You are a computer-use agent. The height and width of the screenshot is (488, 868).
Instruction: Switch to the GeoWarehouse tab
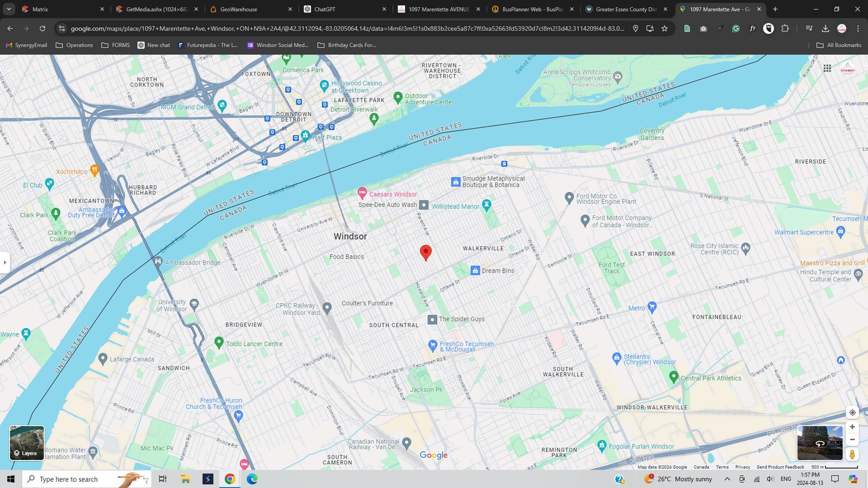[x=251, y=9]
